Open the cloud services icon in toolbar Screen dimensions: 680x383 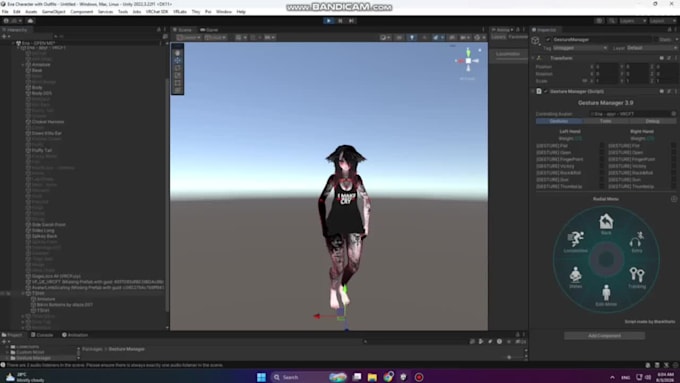click(x=30, y=20)
